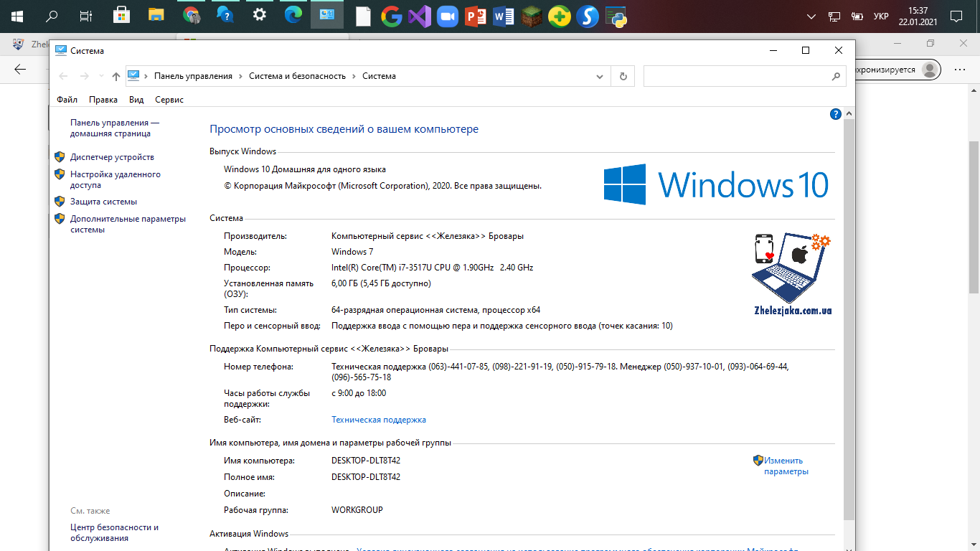
Task: Switch input language УКР indicator
Action: pos(881,16)
